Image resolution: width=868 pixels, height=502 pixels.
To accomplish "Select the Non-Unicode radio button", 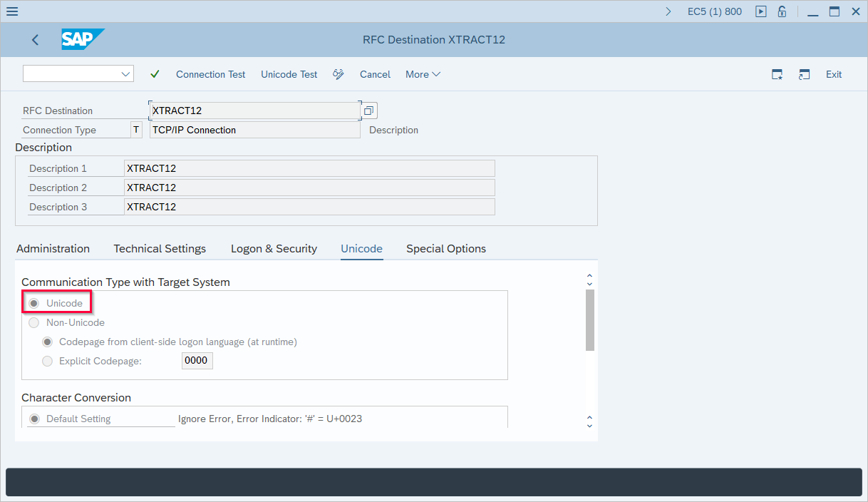I will click(34, 322).
